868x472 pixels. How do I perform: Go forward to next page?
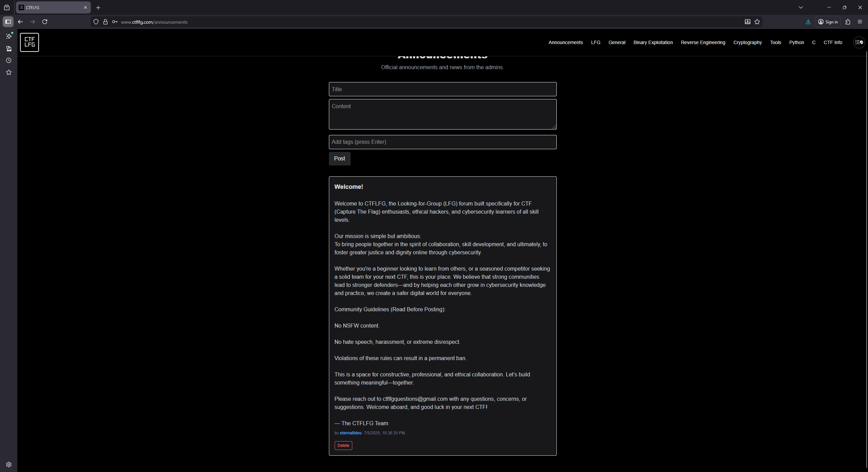pos(33,22)
